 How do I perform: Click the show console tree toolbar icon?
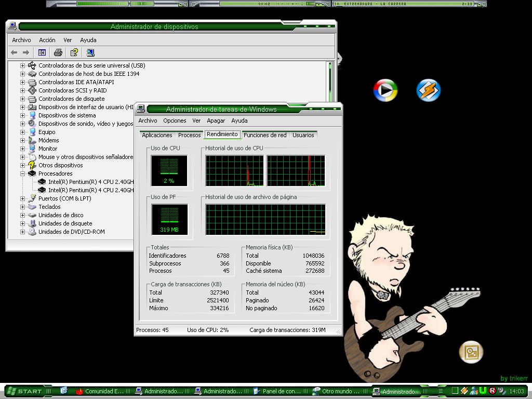pos(42,52)
